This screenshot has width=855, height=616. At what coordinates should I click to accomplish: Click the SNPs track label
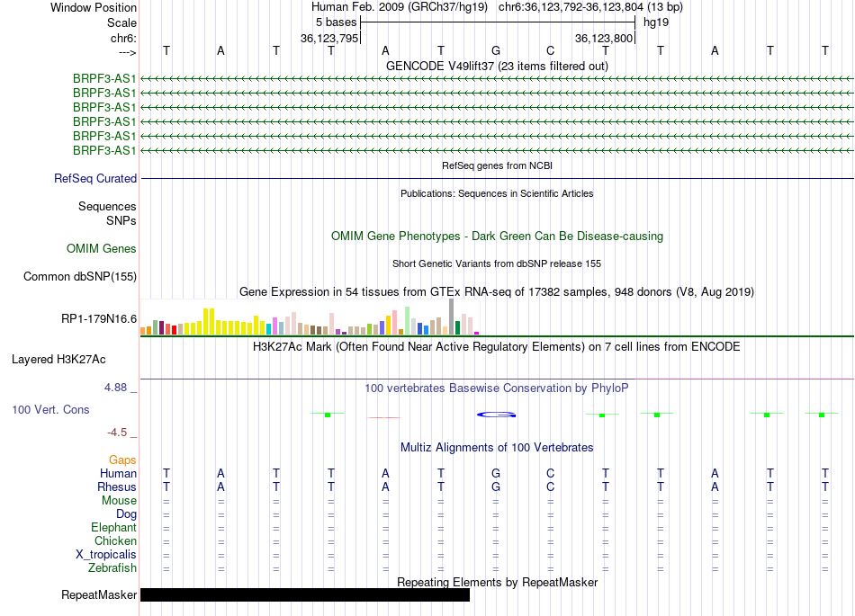tap(121, 220)
